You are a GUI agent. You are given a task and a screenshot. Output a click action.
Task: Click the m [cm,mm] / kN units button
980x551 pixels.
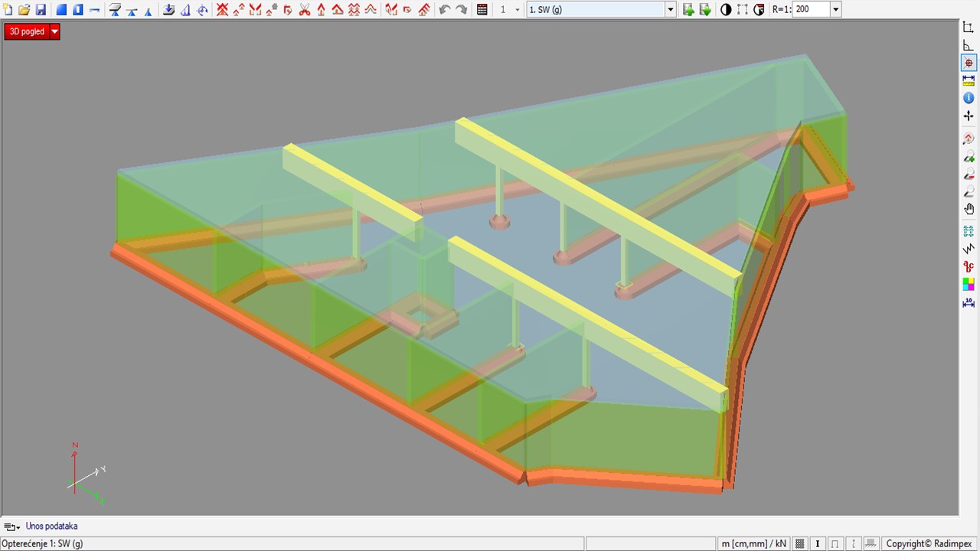[x=753, y=543]
